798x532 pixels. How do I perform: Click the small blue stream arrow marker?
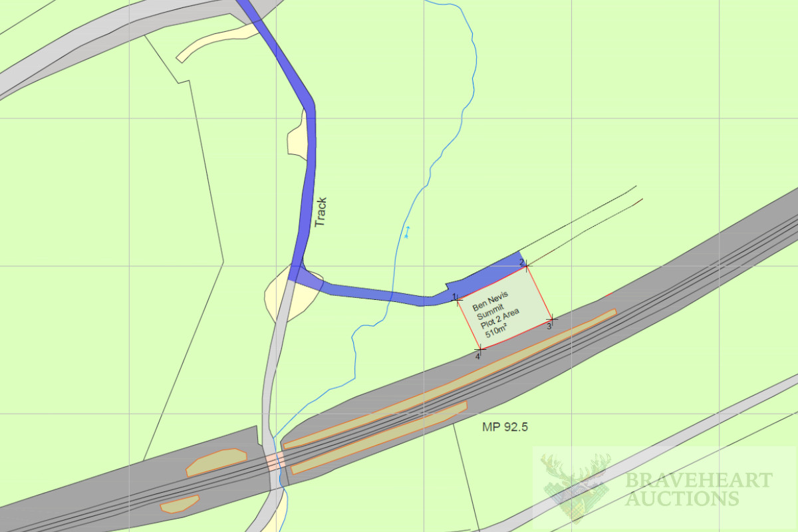click(x=406, y=232)
